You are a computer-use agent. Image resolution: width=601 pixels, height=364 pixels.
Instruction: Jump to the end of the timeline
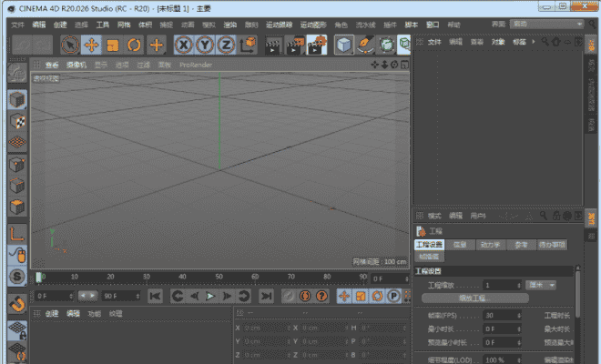(x=266, y=296)
